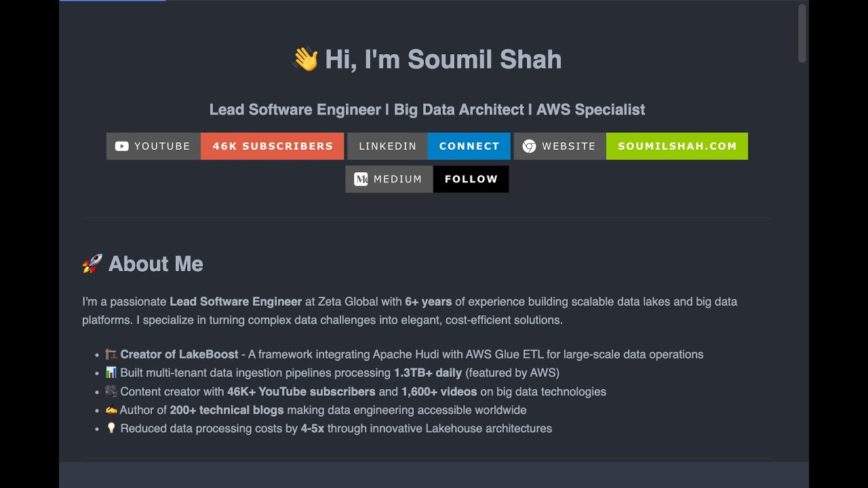The width and height of the screenshot is (868, 488).
Task: Click the '4-5x' bold text
Action: pyautogui.click(x=313, y=428)
